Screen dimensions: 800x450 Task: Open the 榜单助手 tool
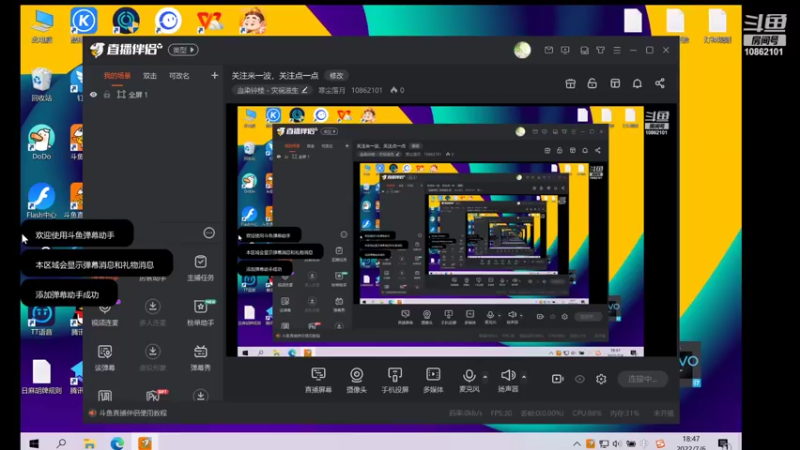201,313
